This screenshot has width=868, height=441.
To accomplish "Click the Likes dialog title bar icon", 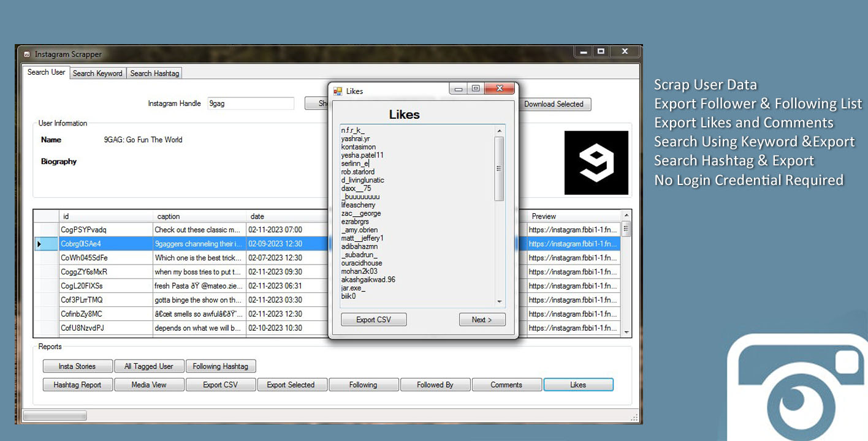I will [x=338, y=91].
